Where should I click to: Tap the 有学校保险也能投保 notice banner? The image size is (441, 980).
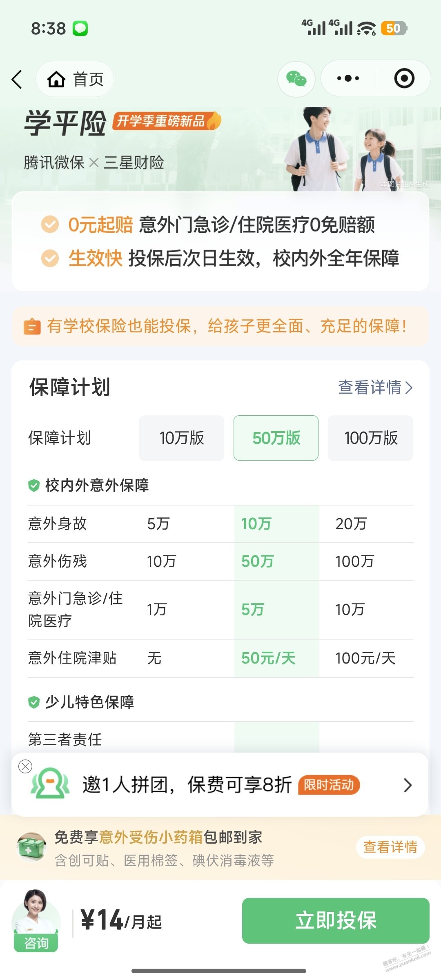pyautogui.click(x=220, y=327)
